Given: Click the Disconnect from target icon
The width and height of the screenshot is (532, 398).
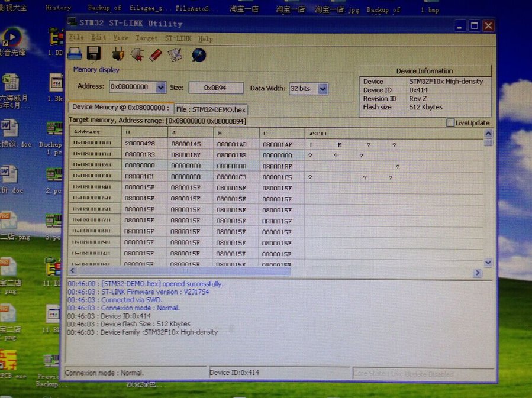Looking at the screenshot, I should (x=137, y=55).
